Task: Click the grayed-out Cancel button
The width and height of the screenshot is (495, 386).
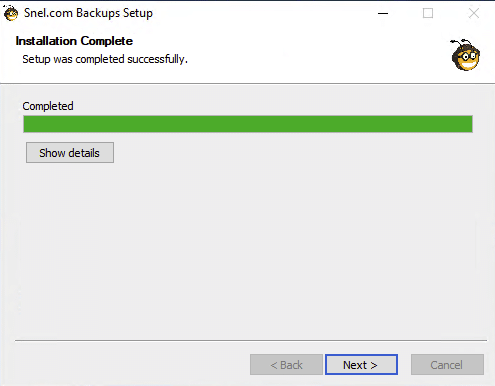Action: point(447,365)
